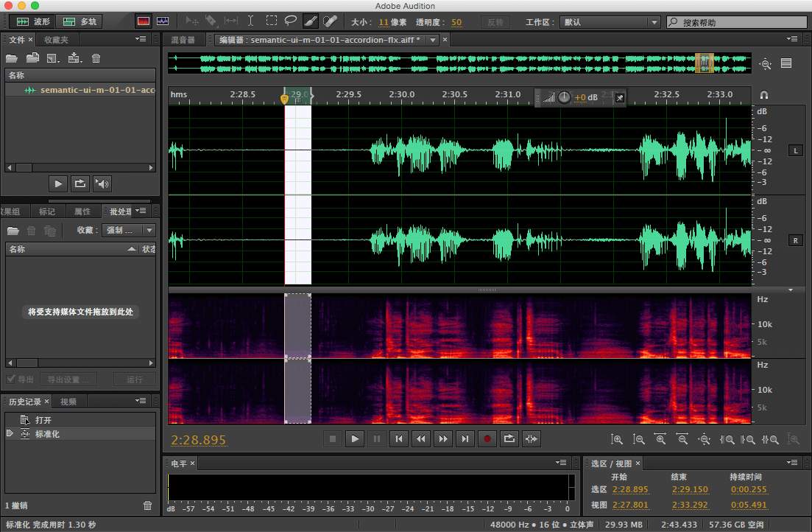Toggle left channel L button
Image resolution: width=812 pixels, height=532 pixels.
pyautogui.click(x=795, y=150)
